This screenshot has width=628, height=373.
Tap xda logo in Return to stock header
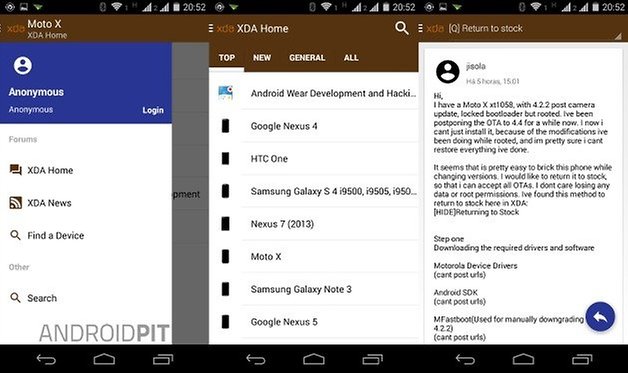coord(435,28)
